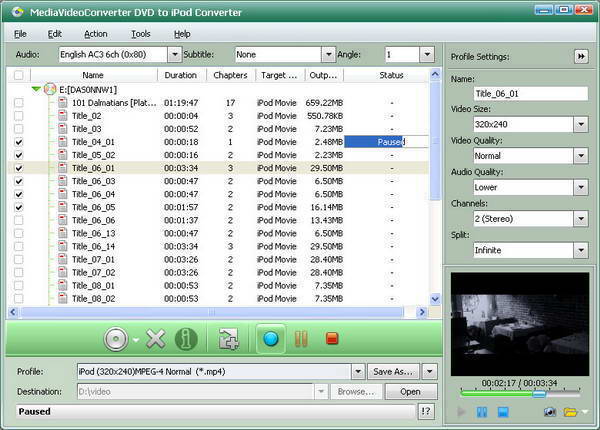Open the Video Size dropdown

click(581, 124)
